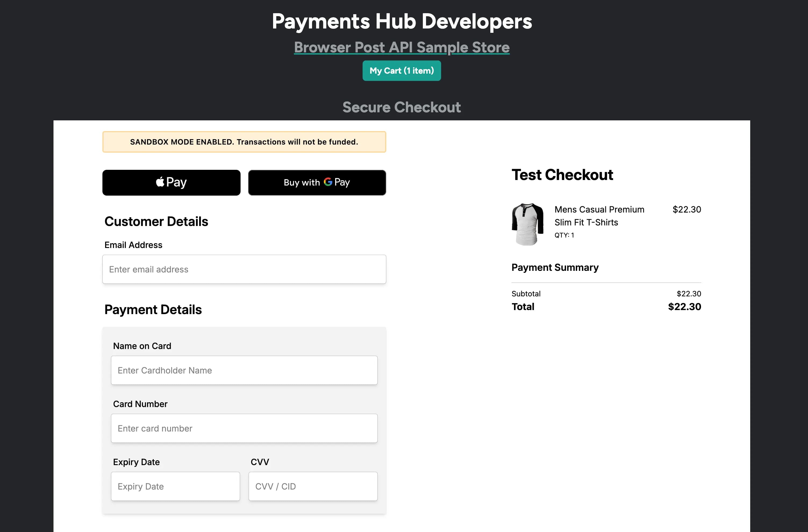Click the QTY: 1 label
Image resolution: width=808 pixels, height=532 pixels.
pyautogui.click(x=564, y=235)
